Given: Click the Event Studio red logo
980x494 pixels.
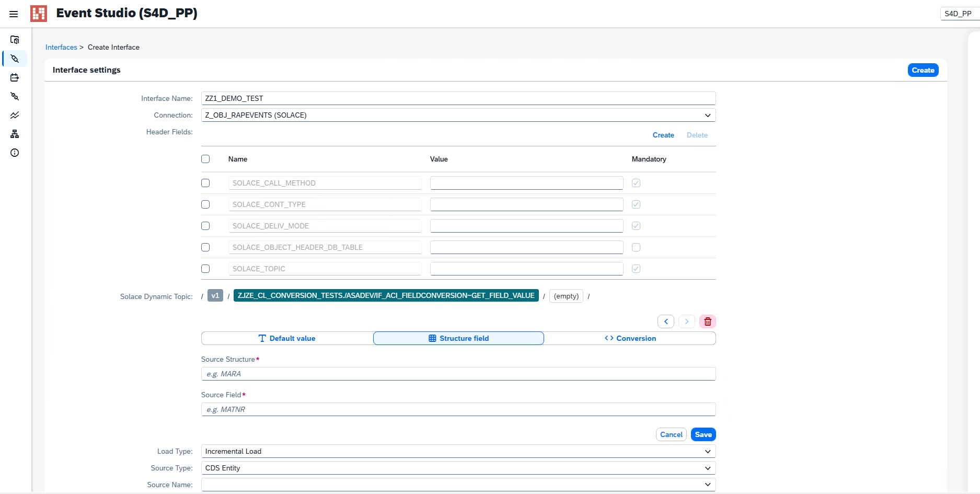Looking at the screenshot, I should [39, 14].
